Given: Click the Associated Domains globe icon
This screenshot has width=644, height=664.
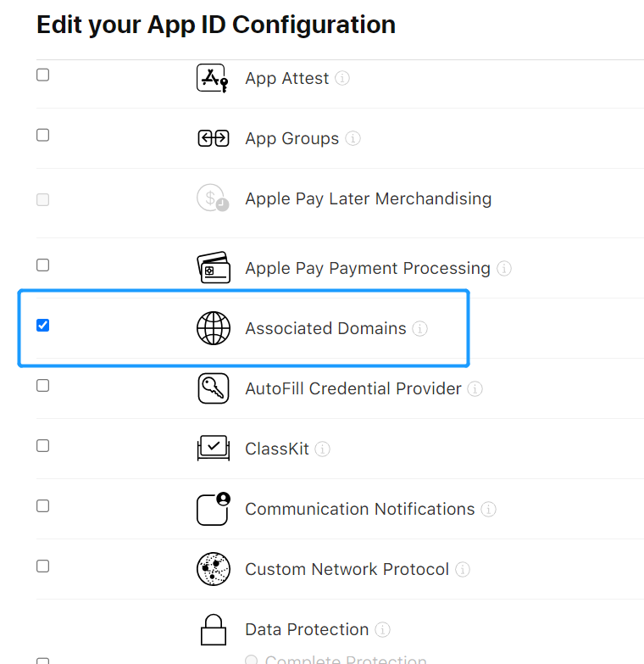Looking at the screenshot, I should [214, 328].
